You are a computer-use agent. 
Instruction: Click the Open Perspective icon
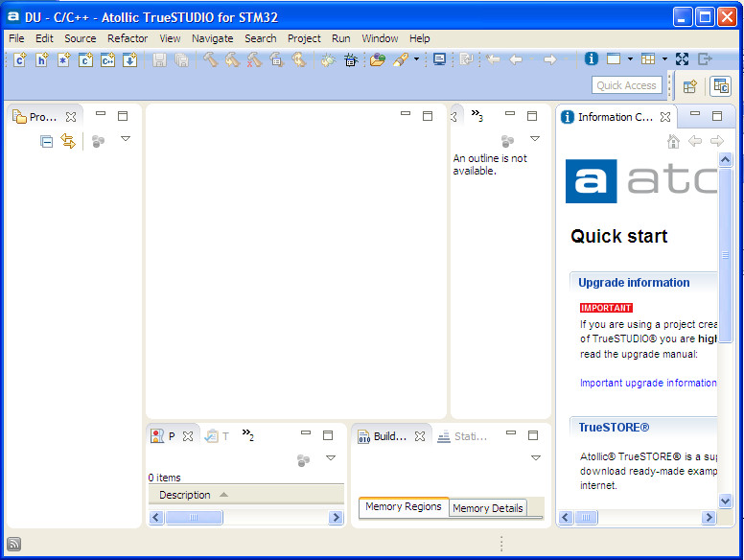(690, 86)
